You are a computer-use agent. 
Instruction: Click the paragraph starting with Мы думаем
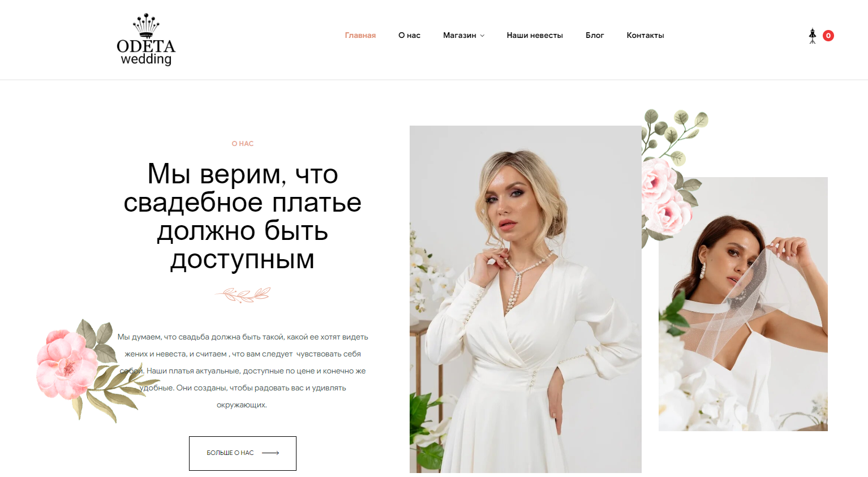tap(243, 371)
